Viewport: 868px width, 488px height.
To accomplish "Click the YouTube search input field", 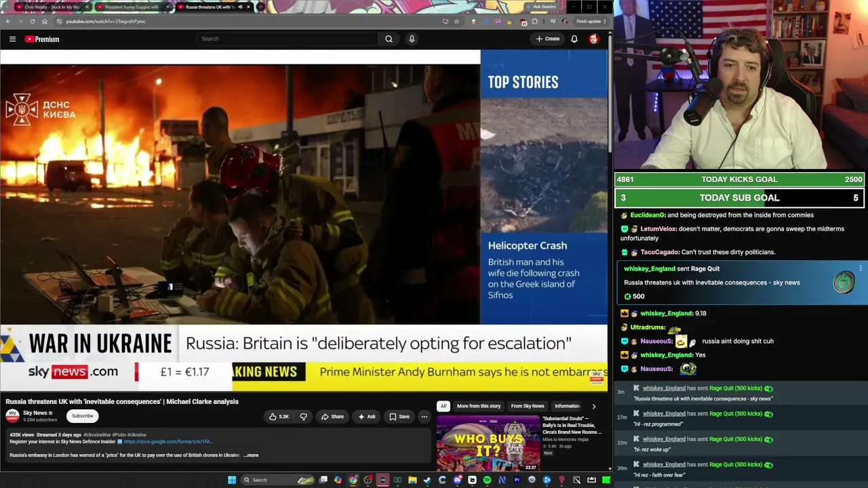I will (x=288, y=39).
